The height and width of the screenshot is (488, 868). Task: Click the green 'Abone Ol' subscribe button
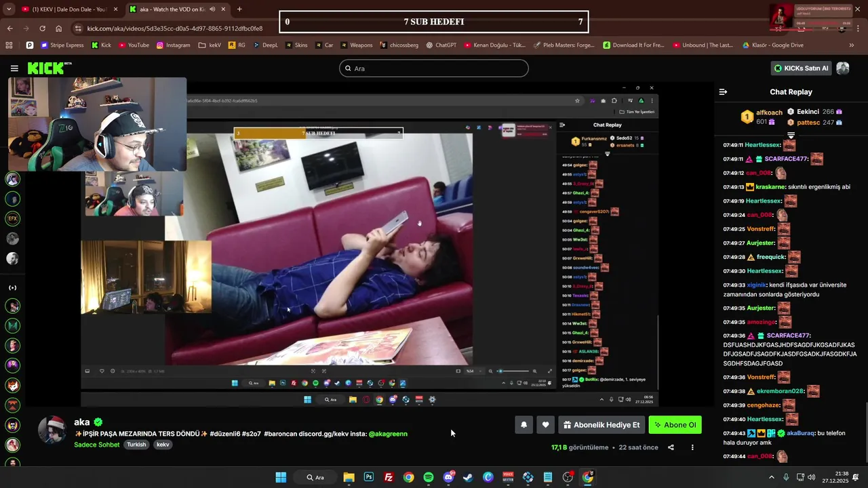click(675, 425)
